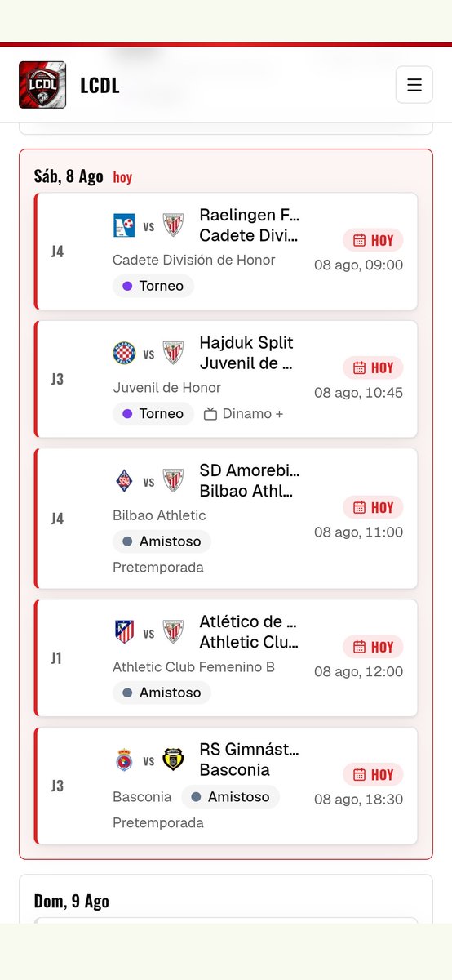Click the Raelingen team crest
This screenshot has width=452, height=980.
pos(124,225)
